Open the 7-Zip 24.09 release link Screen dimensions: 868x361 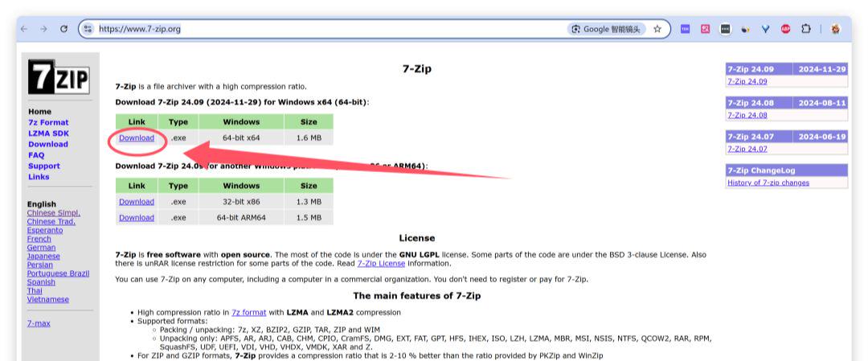(x=747, y=81)
